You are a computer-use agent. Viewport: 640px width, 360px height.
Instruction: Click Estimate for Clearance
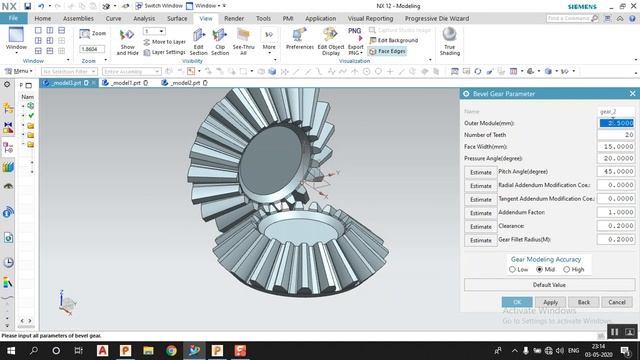click(480, 227)
